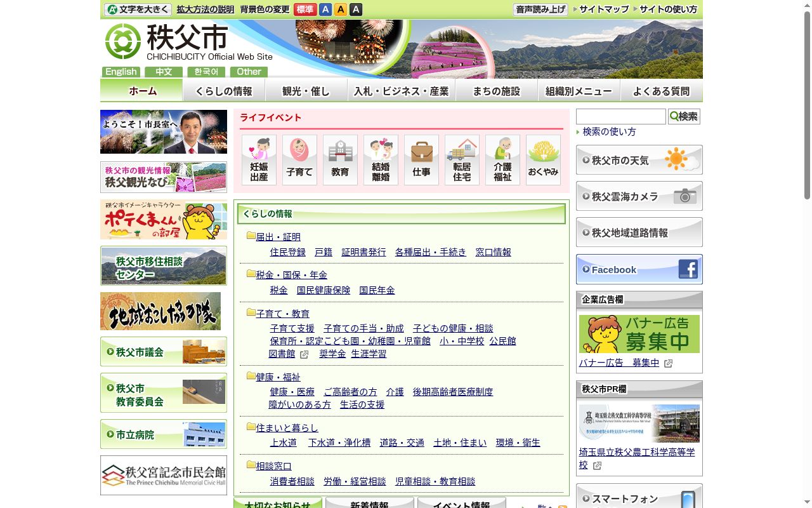Open the おくやみ flower icon
This screenshot has width=812, height=508.
(543, 160)
